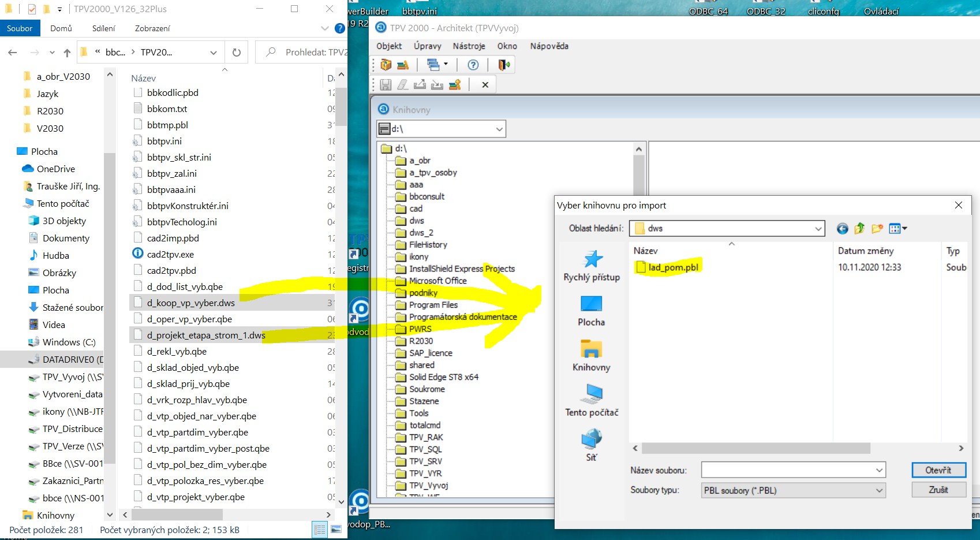Select file cad2tpv.exe in Explorer
The image size is (980, 540).
(x=170, y=254)
